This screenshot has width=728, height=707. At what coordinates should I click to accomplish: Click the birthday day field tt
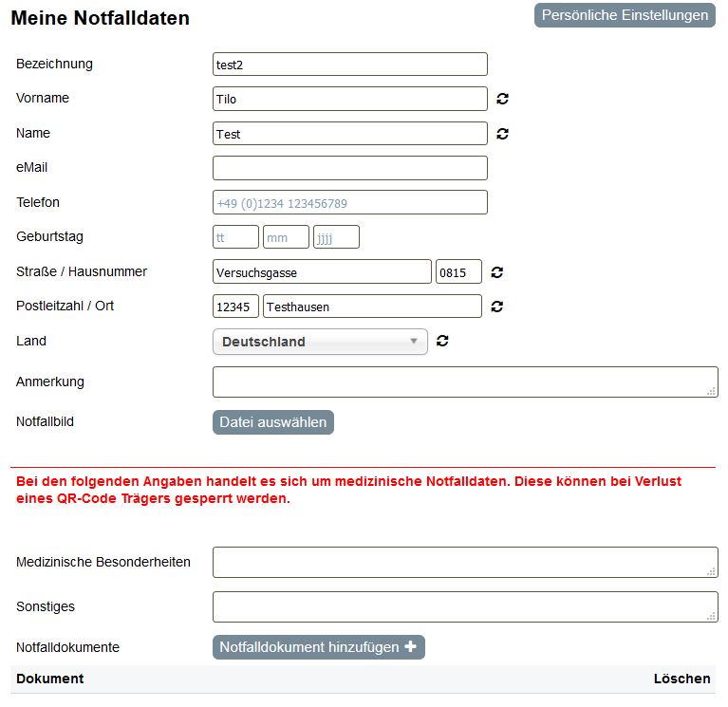click(x=235, y=236)
